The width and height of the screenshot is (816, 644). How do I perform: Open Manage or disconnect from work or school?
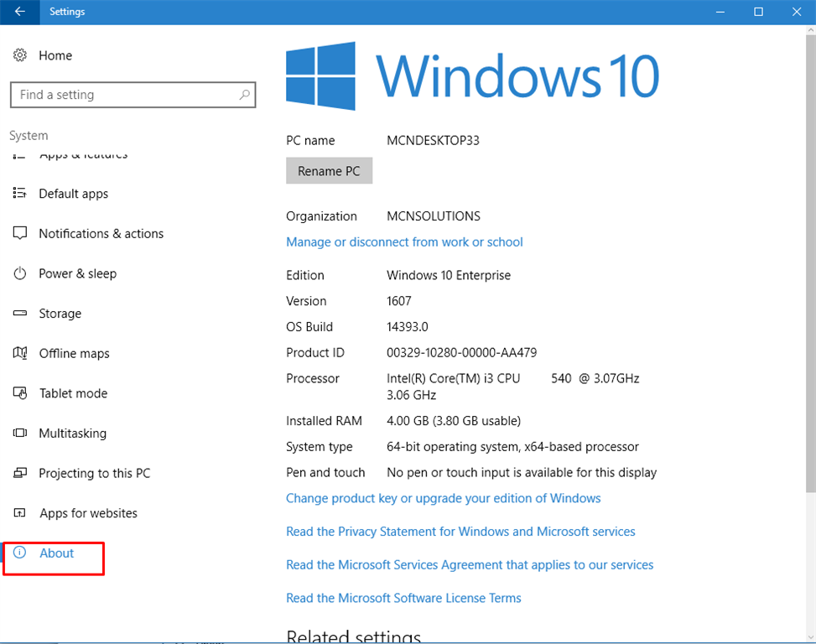pyautogui.click(x=404, y=241)
